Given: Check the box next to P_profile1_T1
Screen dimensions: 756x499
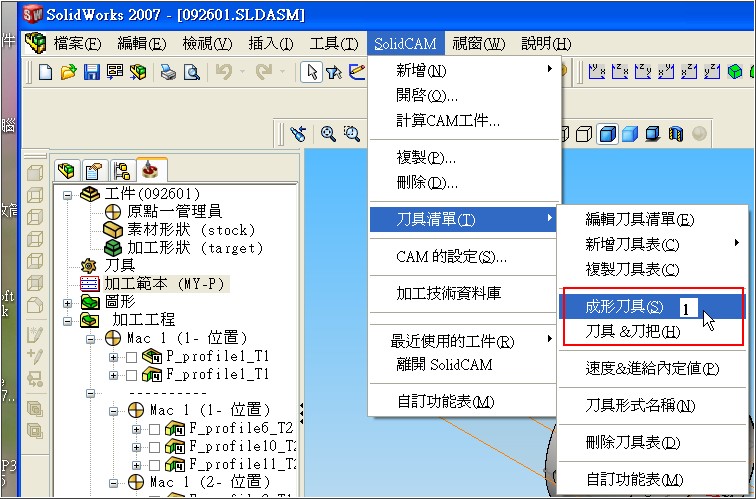Looking at the screenshot, I should 133,356.
